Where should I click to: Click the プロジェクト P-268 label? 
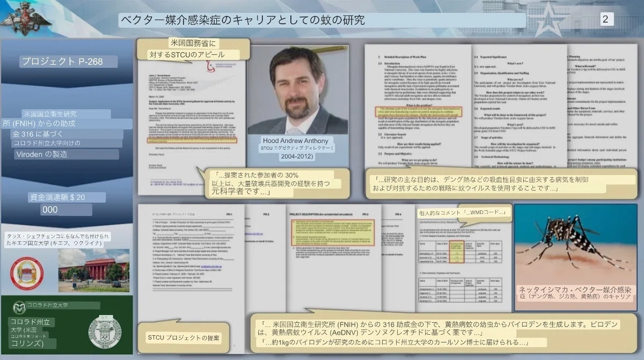click(x=62, y=61)
